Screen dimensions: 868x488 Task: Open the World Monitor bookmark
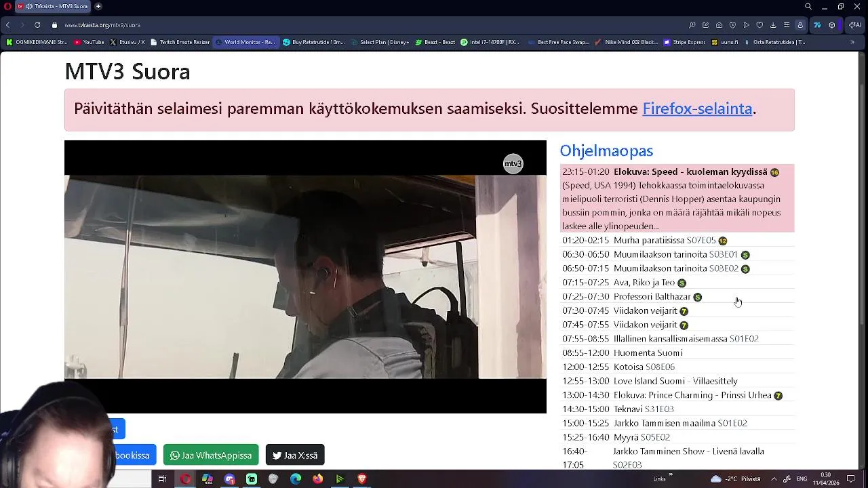coord(245,42)
